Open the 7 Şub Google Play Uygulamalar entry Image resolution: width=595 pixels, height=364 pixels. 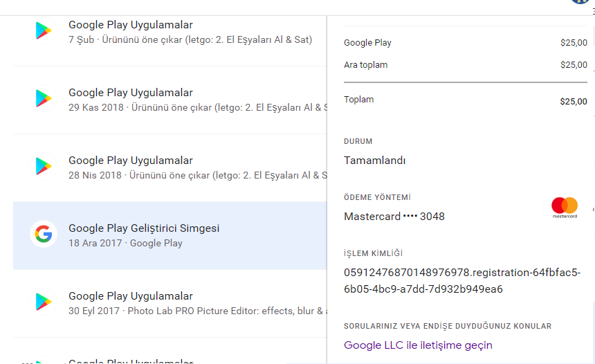[x=170, y=33]
